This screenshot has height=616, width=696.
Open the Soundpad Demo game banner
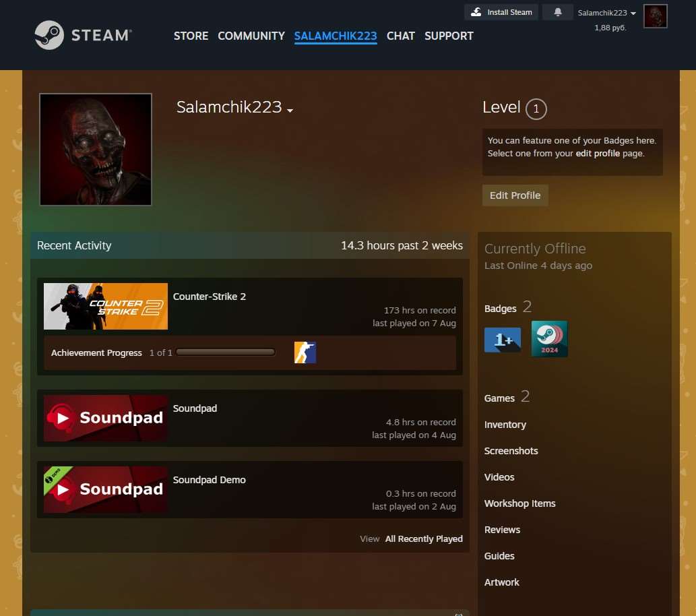tap(106, 489)
